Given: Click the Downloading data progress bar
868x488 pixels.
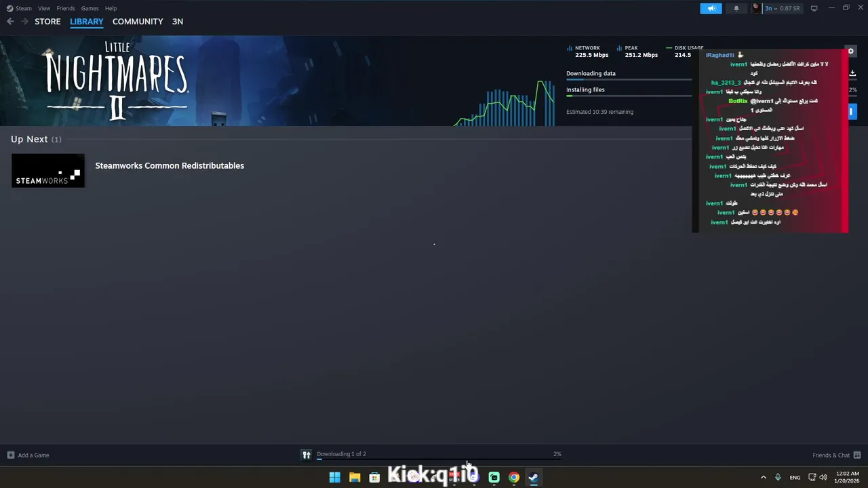Looking at the screenshot, I should pyautogui.click(x=629, y=80).
